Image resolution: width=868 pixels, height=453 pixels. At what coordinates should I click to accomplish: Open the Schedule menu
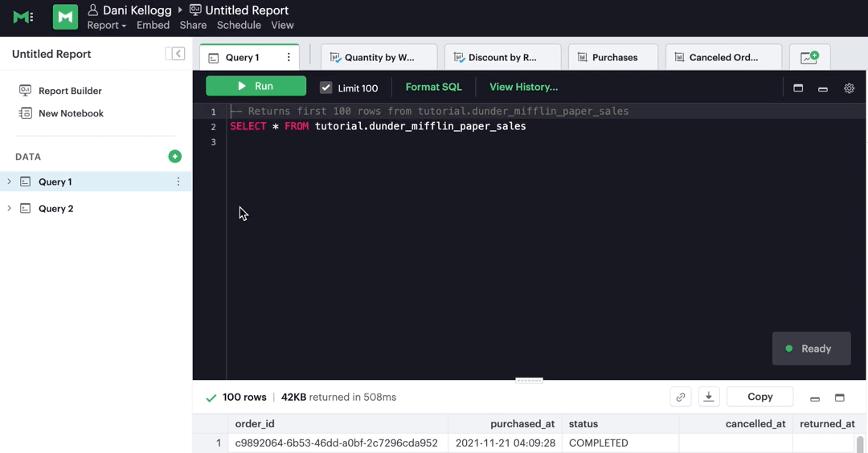239,26
